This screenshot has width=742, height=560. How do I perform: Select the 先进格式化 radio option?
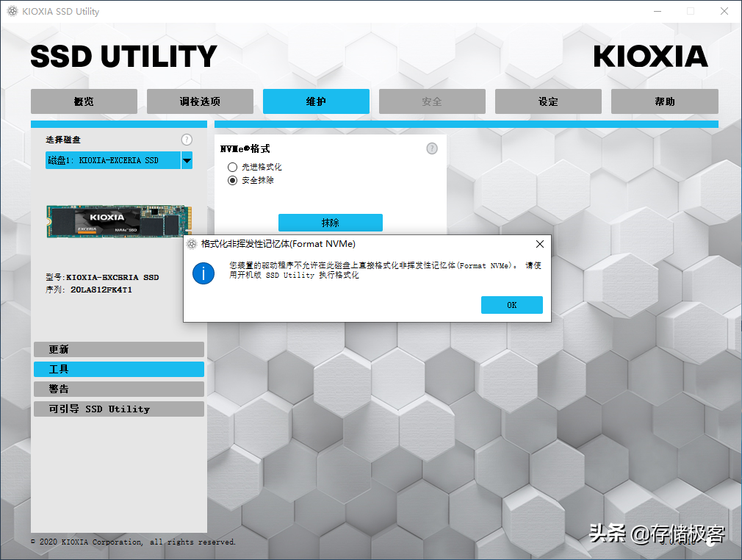pyautogui.click(x=232, y=167)
